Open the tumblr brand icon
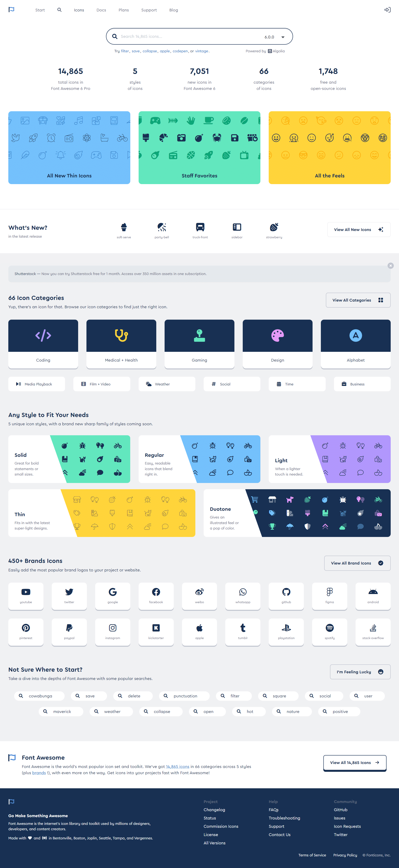 pos(243,632)
